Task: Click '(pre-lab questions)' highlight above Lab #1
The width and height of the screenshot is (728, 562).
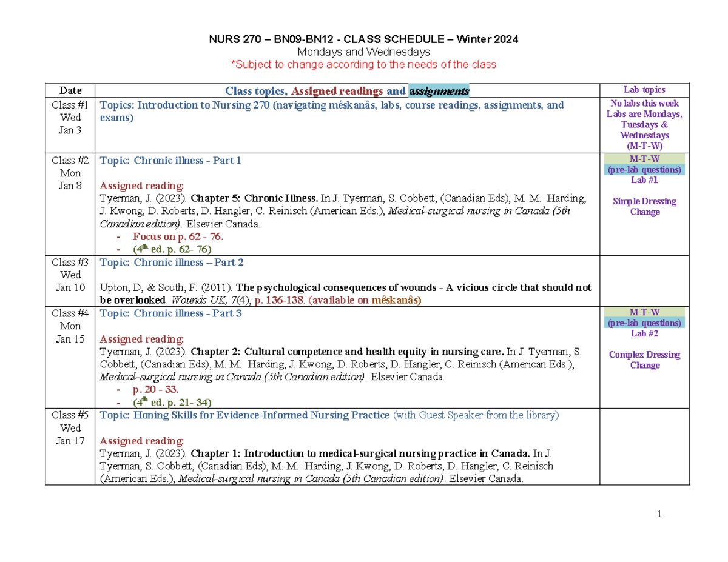Action: click(x=645, y=170)
